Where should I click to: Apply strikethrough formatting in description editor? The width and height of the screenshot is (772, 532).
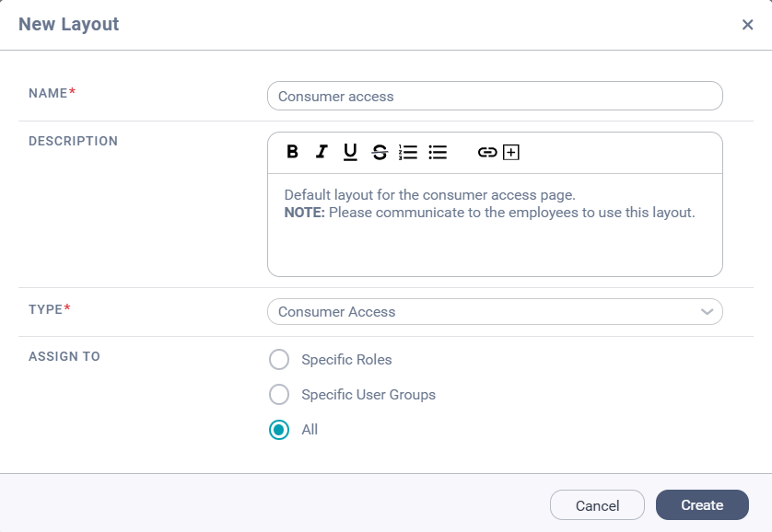tap(380, 152)
